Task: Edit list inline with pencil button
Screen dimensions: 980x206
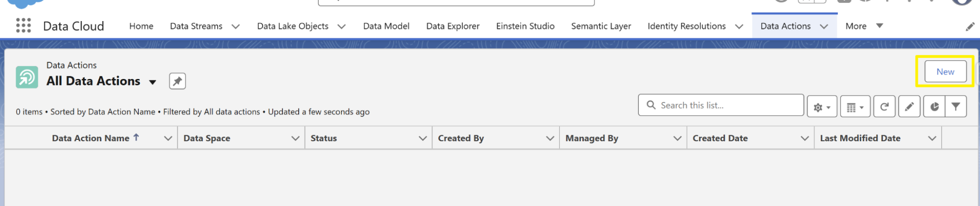Action: click(909, 106)
